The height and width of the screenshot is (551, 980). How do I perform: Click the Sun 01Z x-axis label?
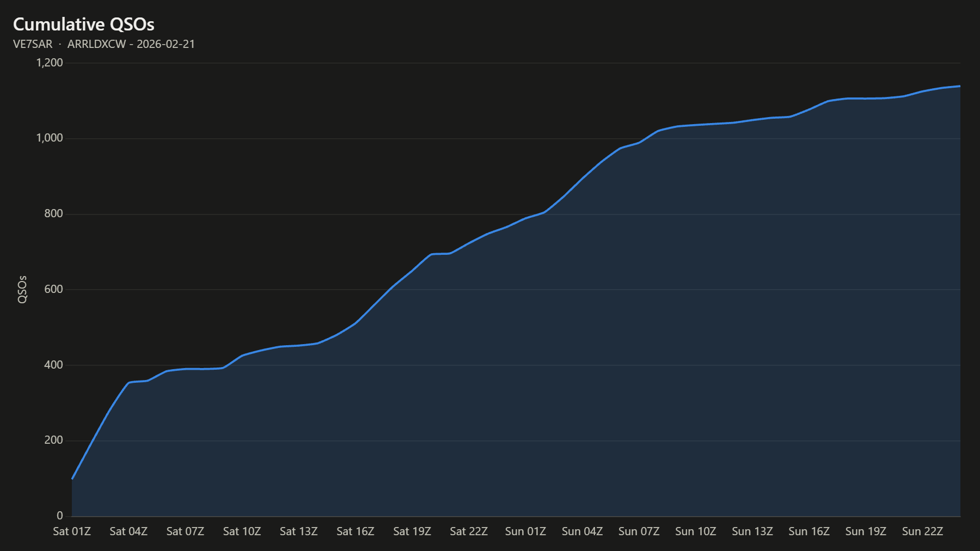[x=525, y=531]
